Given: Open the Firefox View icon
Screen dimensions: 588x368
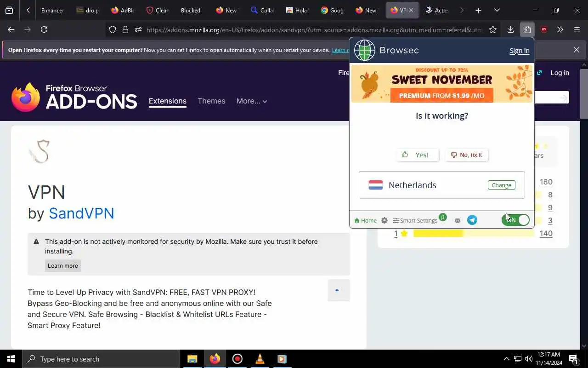Looking at the screenshot, I should tap(9, 10).
